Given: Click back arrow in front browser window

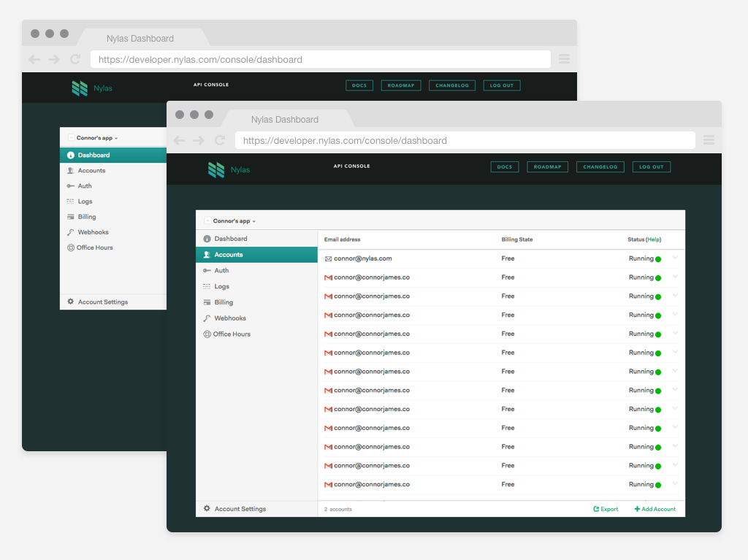Looking at the screenshot, I should pos(179,140).
